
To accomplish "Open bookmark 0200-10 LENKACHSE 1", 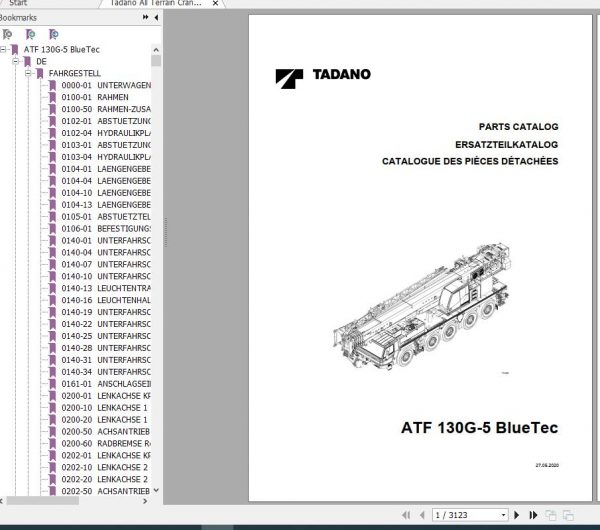I will point(104,408).
